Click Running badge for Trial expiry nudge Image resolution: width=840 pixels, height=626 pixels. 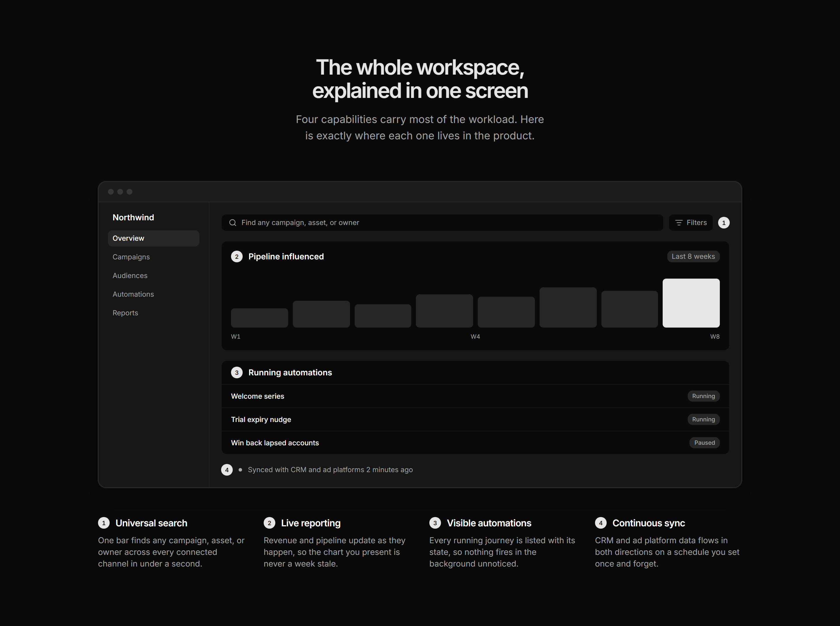703,419
